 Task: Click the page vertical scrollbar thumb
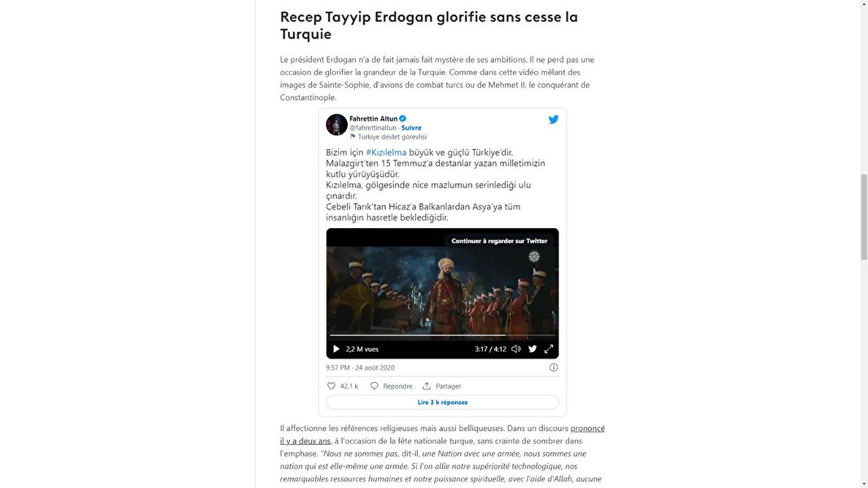pyautogui.click(x=864, y=217)
